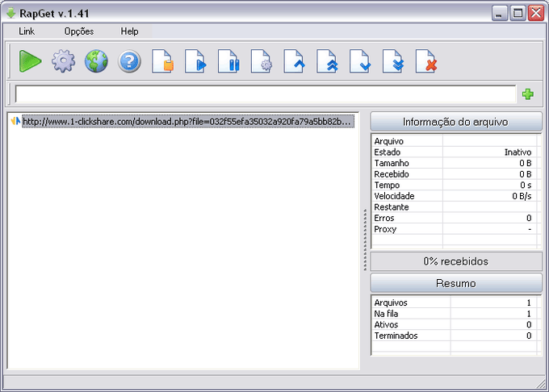Close the RapGet window
This screenshot has height=392, width=549.
(536, 13)
